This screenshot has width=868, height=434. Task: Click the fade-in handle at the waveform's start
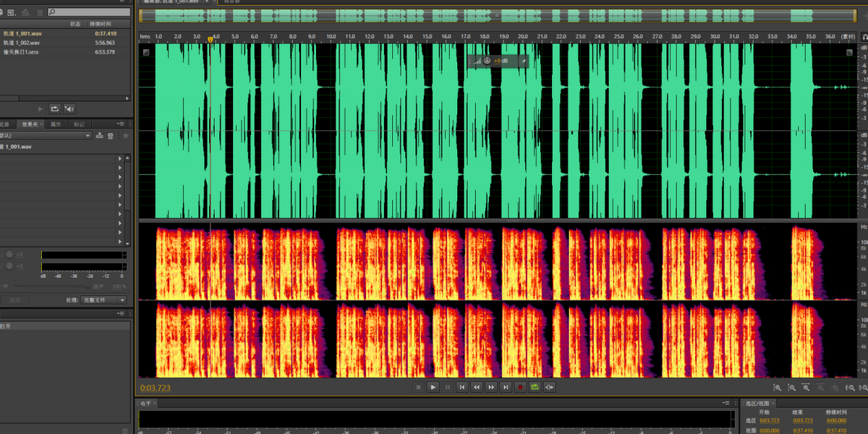coord(146,52)
